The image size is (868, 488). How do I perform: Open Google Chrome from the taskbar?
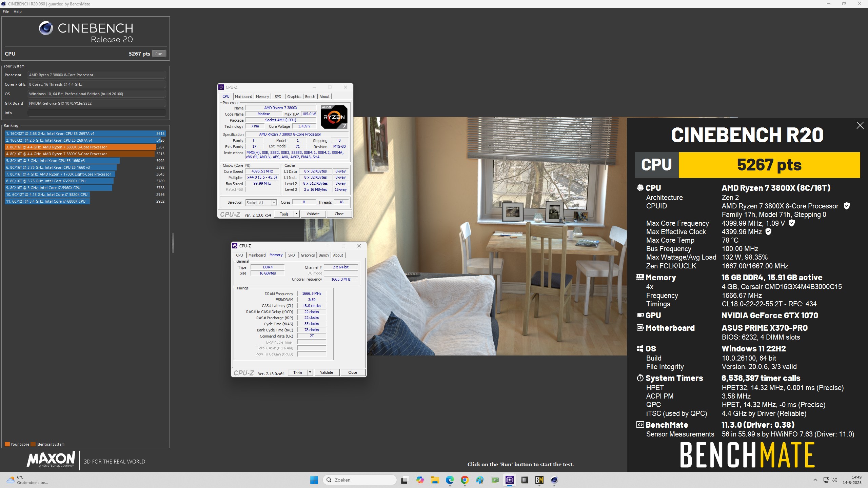pos(465,480)
